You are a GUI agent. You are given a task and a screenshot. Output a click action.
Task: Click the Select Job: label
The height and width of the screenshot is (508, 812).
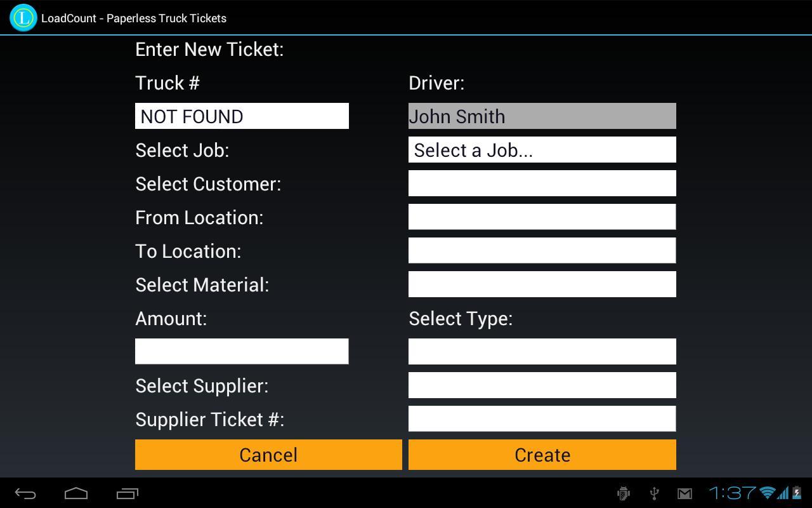[182, 150]
